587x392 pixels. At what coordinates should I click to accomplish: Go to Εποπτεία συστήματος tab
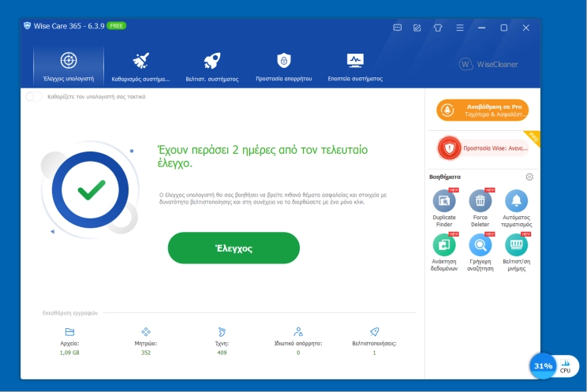pyautogui.click(x=355, y=66)
